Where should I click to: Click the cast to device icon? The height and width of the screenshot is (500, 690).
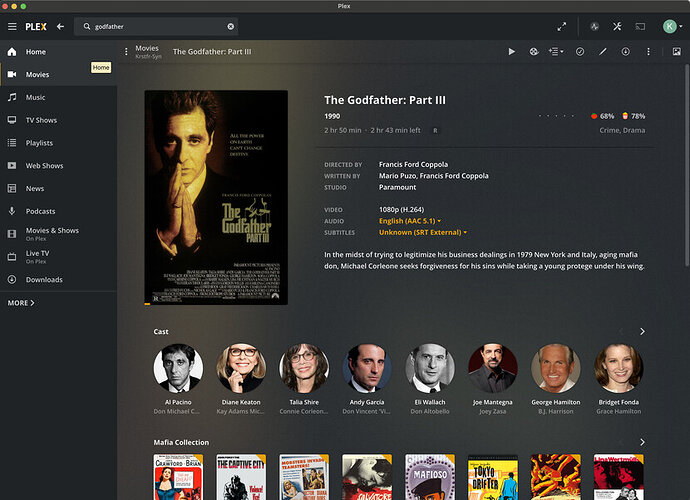(640, 26)
